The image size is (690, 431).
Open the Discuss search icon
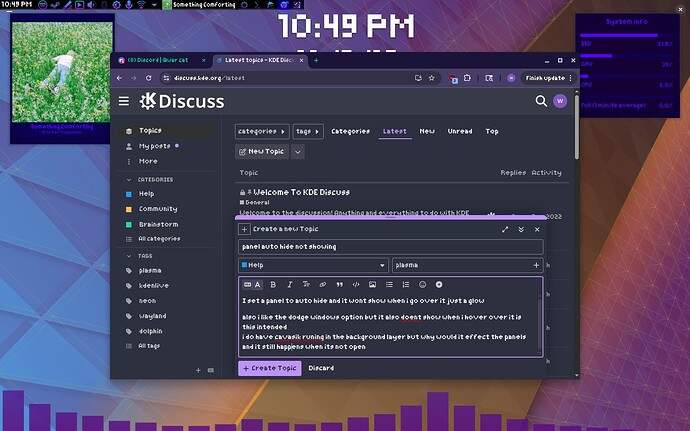point(541,101)
